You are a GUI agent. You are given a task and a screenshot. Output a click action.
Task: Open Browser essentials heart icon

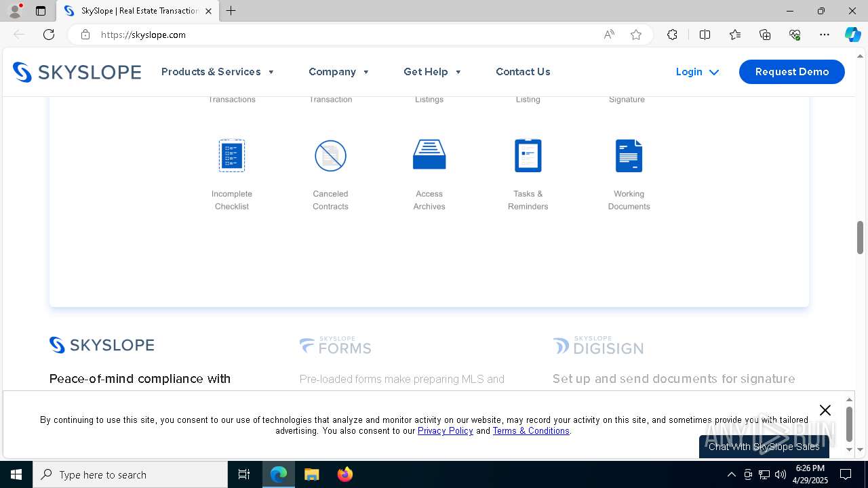(x=795, y=35)
